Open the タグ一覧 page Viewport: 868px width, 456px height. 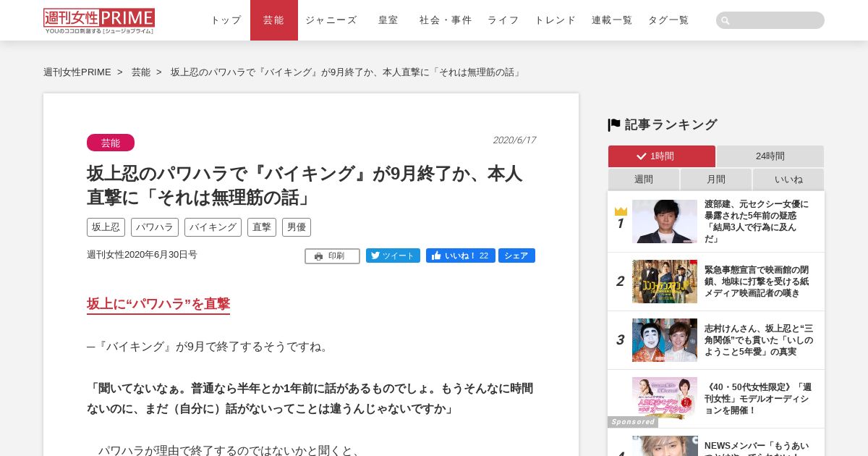click(x=668, y=20)
